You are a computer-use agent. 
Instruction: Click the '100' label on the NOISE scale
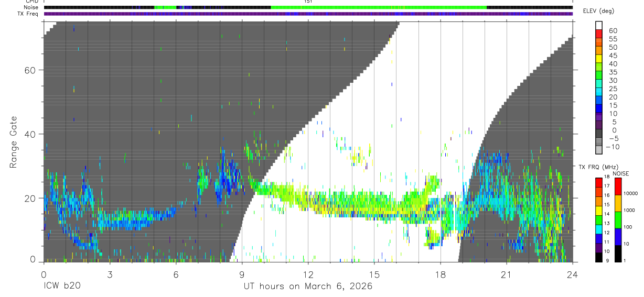pyautogui.click(x=629, y=227)
